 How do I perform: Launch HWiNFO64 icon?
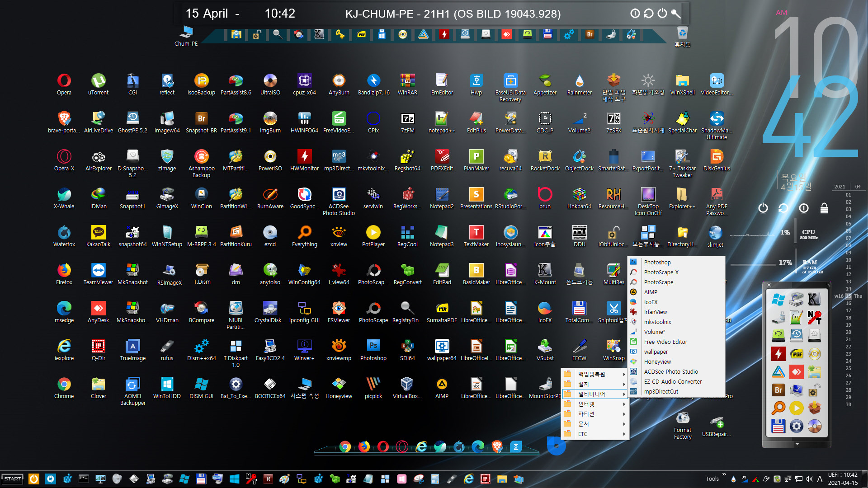tap(304, 122)
